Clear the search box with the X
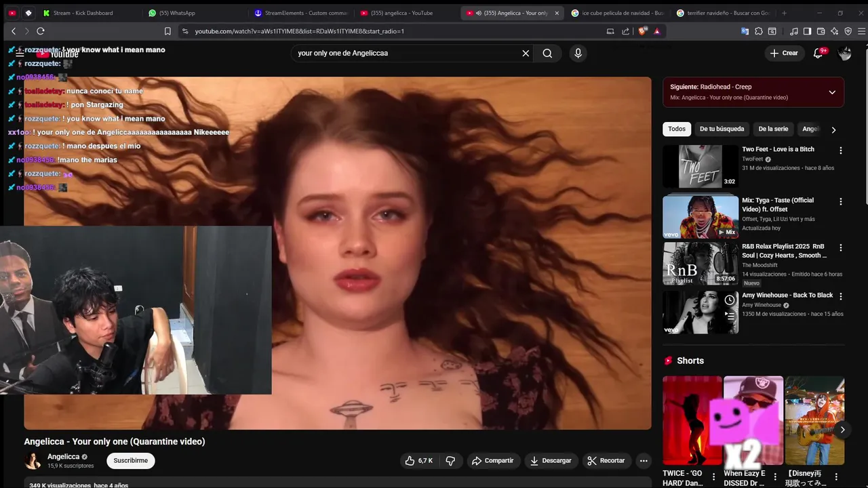 (x=526, y=53)
